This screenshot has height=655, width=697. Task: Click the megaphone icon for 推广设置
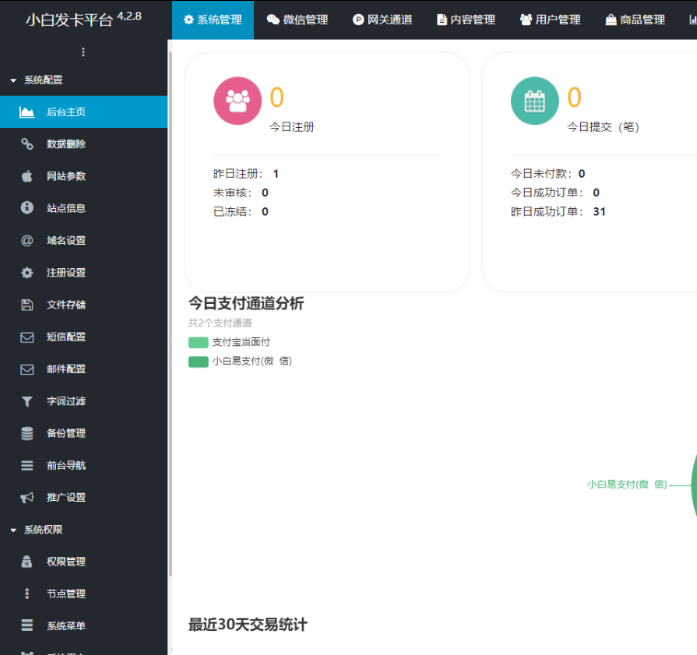27,497
